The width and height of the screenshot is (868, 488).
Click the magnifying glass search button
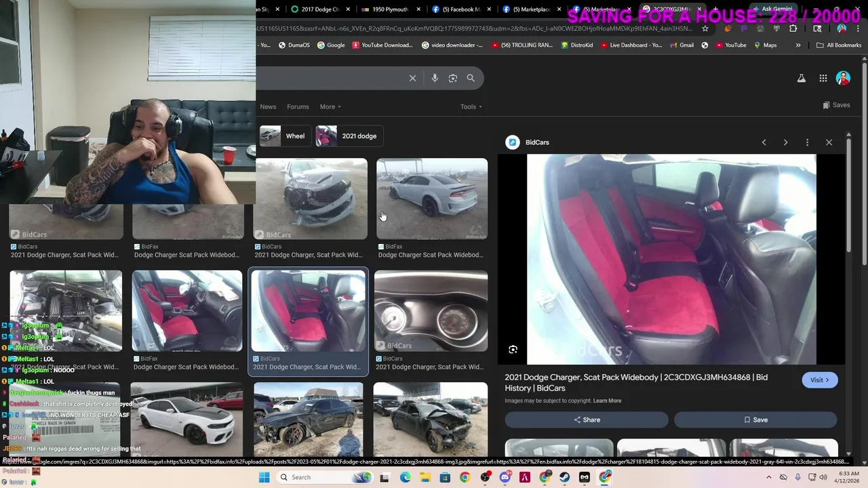(471, 78)
